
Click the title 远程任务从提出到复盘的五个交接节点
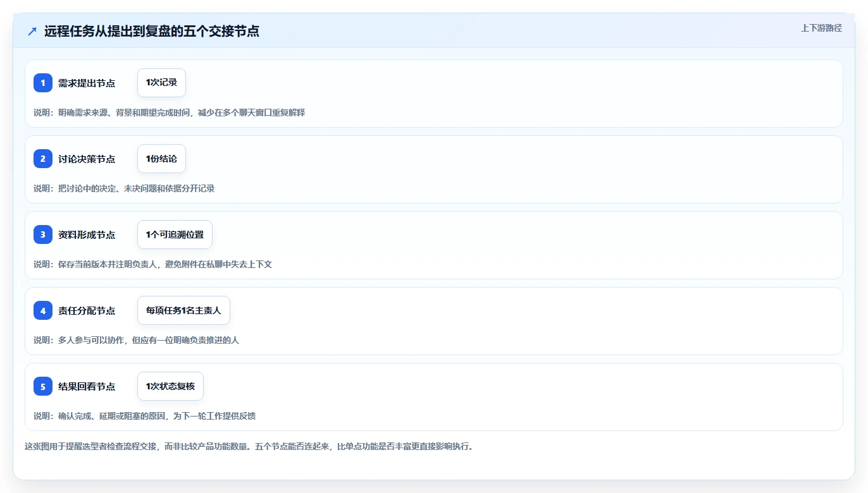[152, 31]
